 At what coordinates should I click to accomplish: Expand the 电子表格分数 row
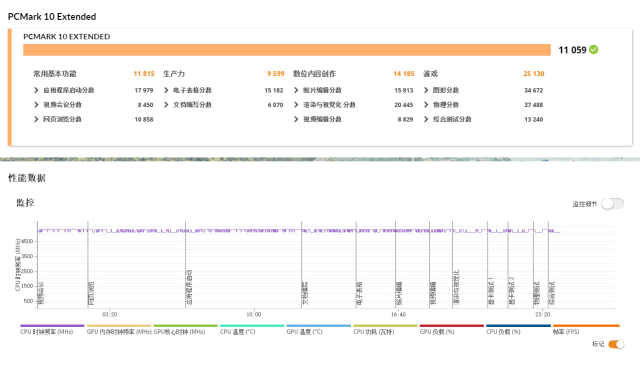(x=166, y=90)
